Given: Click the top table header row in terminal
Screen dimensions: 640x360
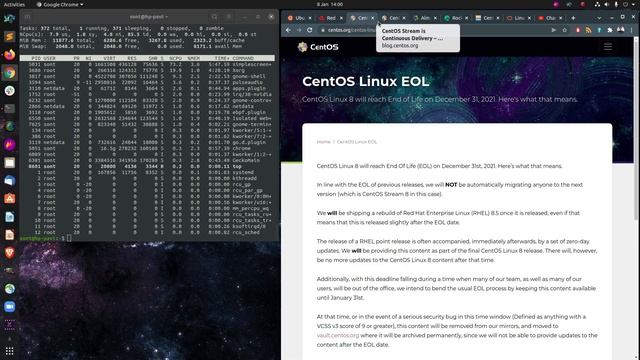Looking at the screenshot, I should pyautogui.click(x=147, y=58).
